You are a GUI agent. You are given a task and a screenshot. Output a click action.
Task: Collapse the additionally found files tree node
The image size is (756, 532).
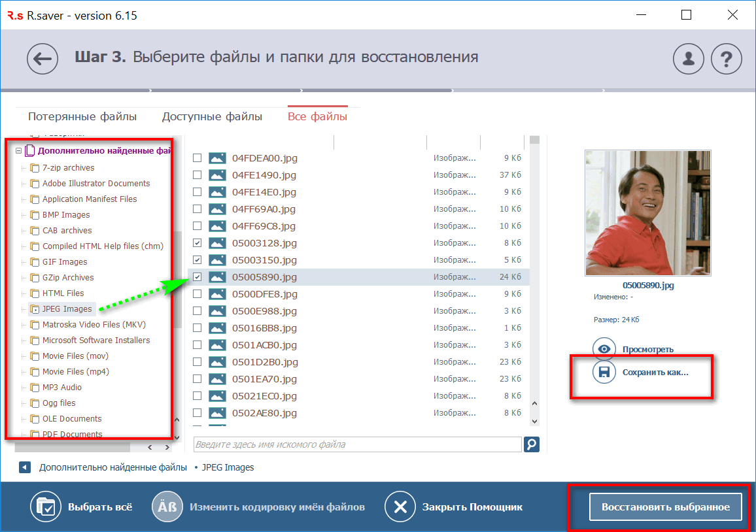18,151
